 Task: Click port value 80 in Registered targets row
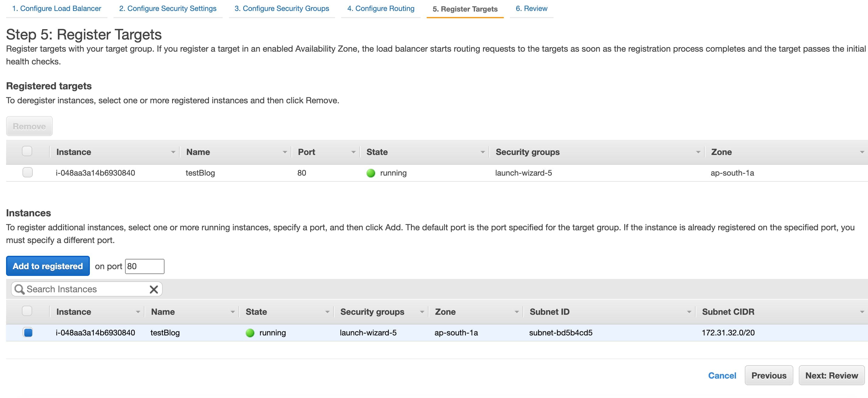[302, 173]
